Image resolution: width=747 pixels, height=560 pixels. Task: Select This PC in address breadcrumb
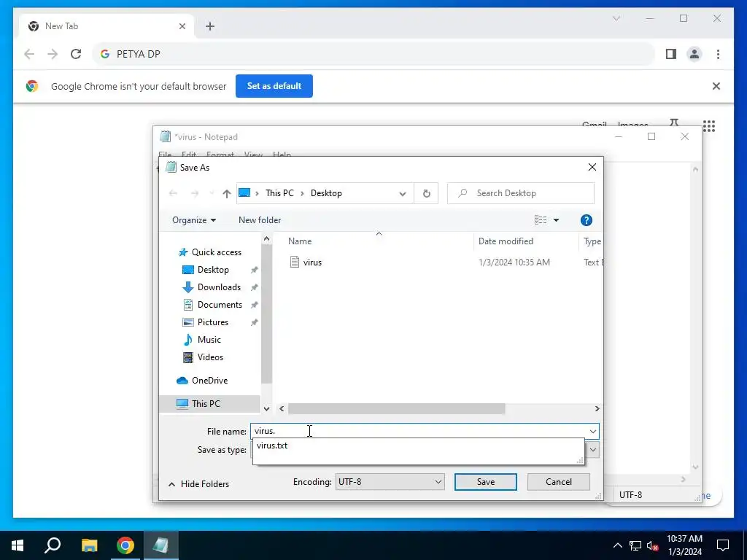pos(279,193)
